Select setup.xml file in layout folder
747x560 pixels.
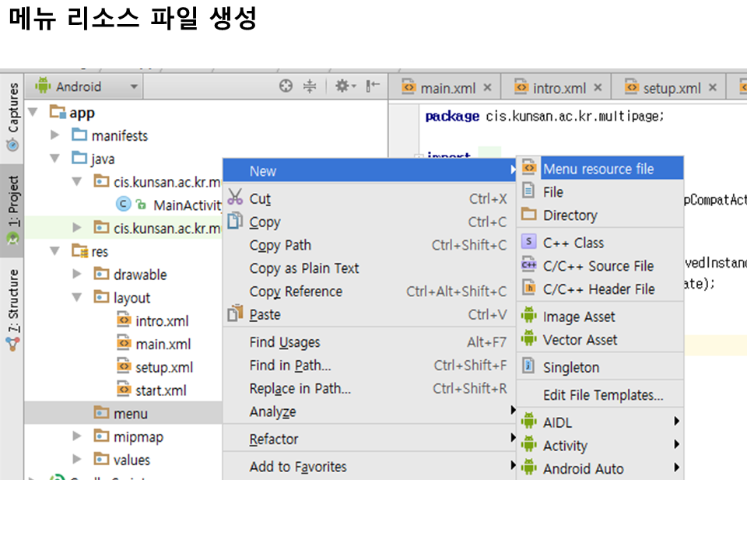(x=163, y=367)
